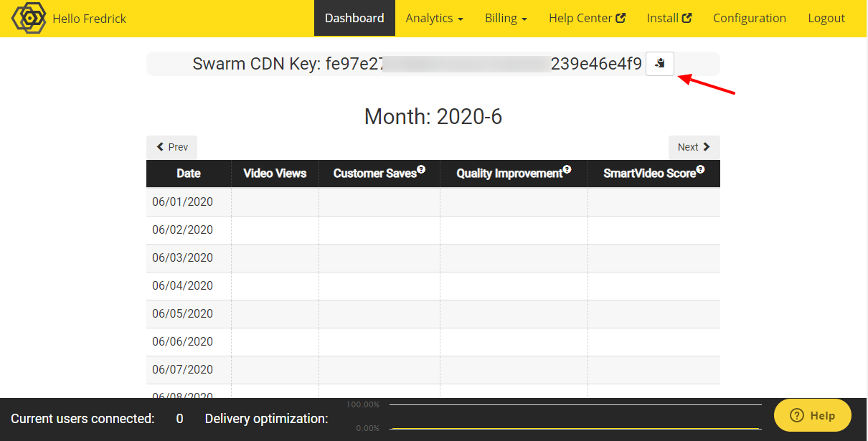Switch to the Dashboard tab

coord(354,18)
